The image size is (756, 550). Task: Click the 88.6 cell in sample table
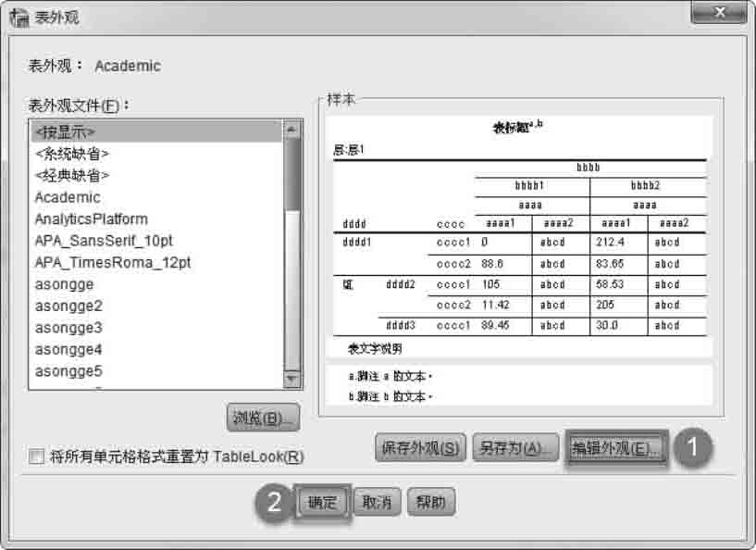pos(492,264)
